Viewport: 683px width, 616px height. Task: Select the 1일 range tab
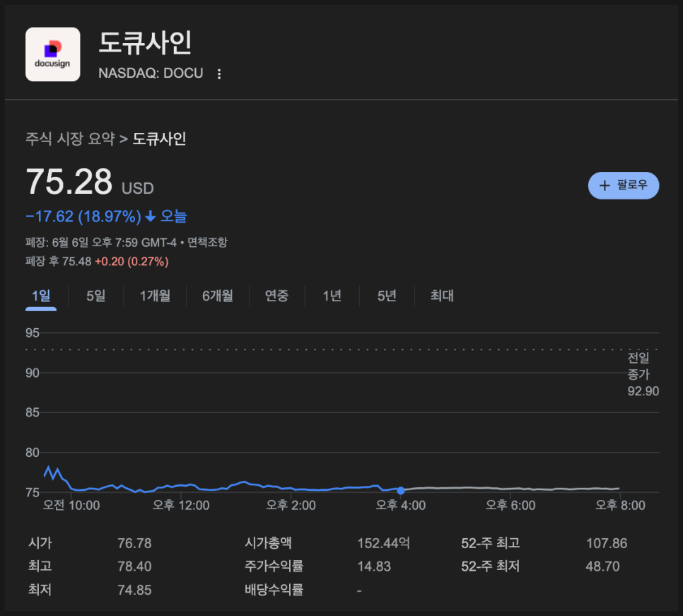[41, 296]
